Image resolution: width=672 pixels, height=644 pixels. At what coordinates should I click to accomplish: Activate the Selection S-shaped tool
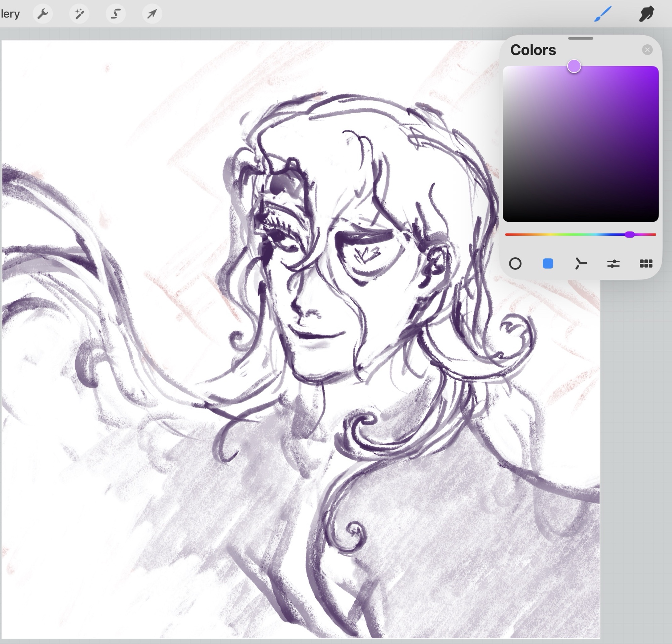pyautogui.click(x=116, y=14)
